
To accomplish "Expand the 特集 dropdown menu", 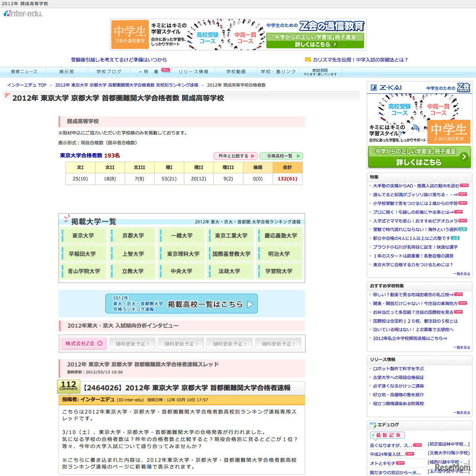I will pyautogui.click(x=151, y=72).
